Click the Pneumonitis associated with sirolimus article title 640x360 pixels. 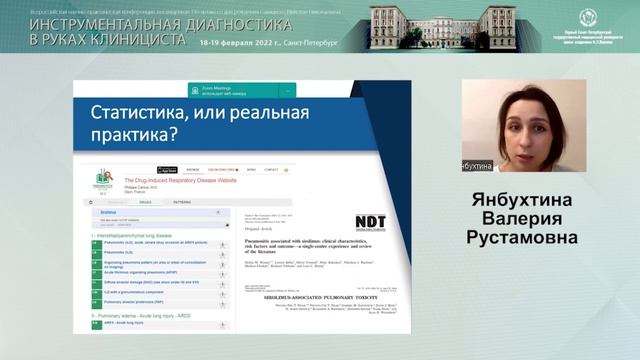(308, 247)
